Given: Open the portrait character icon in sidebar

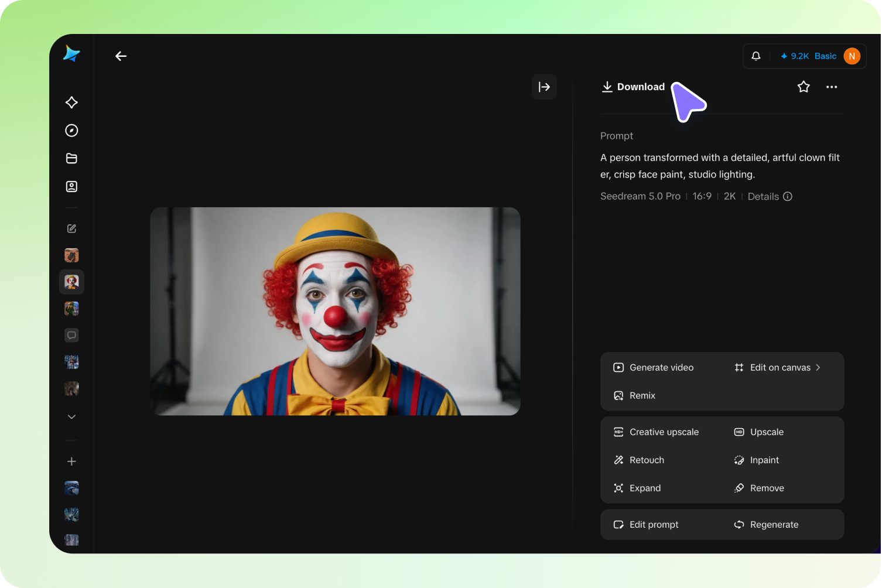Looking at the screenshot, I should click(x=71, y=187).
